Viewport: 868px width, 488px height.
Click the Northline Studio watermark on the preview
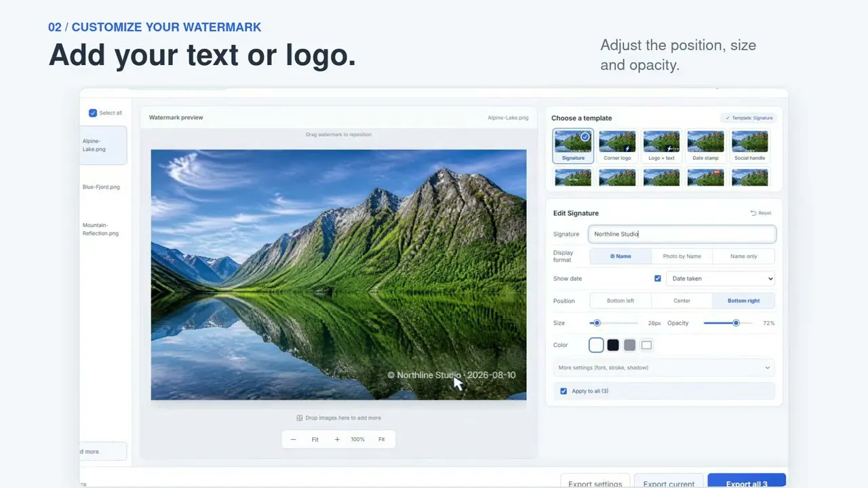(x=451, y=375)
